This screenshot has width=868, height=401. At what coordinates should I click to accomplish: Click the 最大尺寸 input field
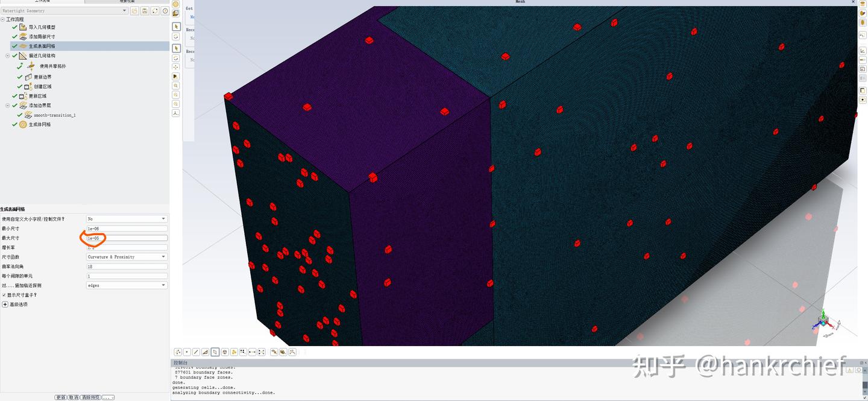[127, 238]
